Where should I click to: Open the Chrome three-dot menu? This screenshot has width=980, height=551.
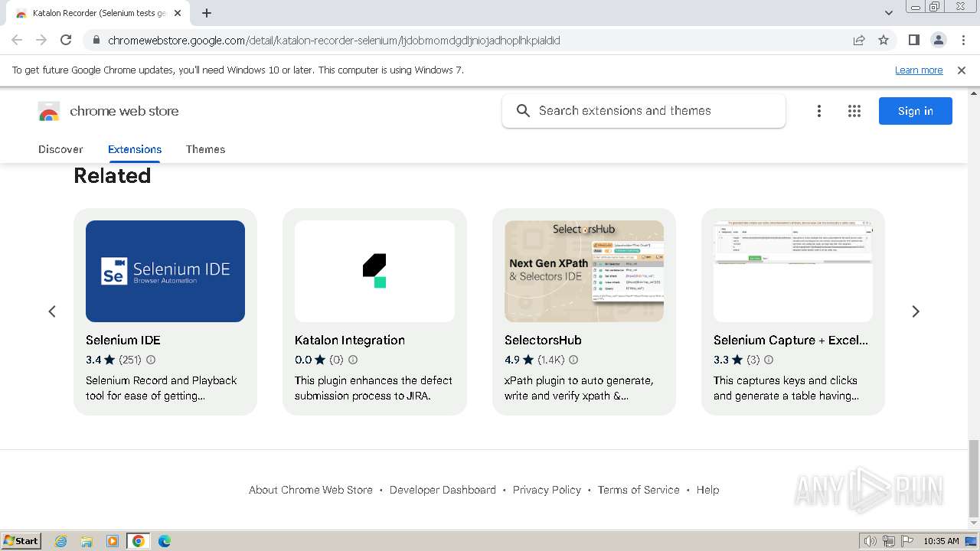(x=963, y=40)
